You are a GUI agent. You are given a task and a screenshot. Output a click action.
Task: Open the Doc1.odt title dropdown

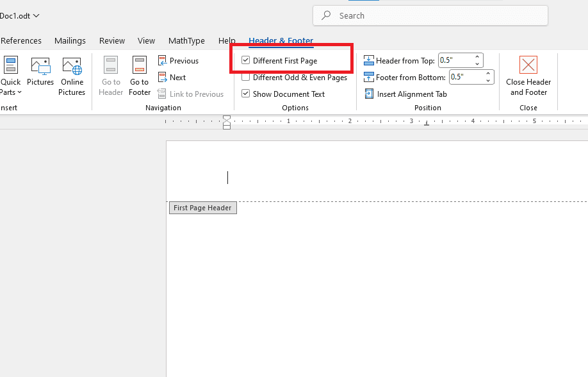click(x=36, y=16)
